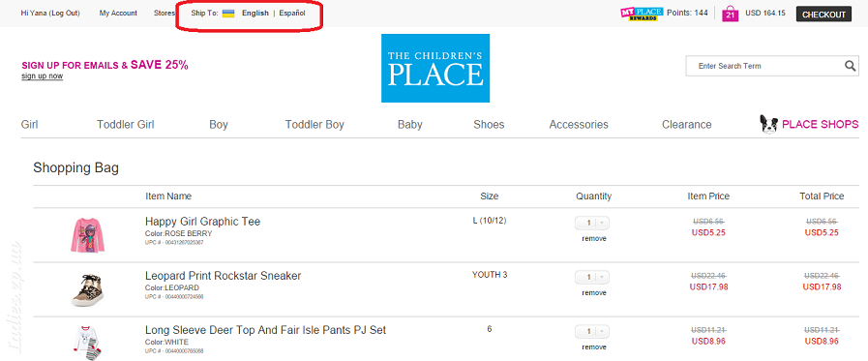Image resolution: width=868 pixels, height=361 pixels.
Task: Click the My Place Rewards logo
Action: coord(642,14)
